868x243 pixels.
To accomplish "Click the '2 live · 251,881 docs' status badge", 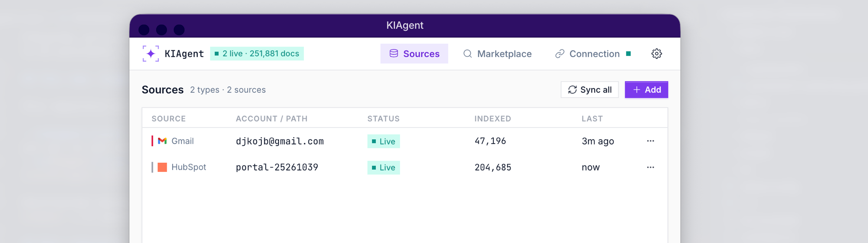I will [x=256, y=53].
